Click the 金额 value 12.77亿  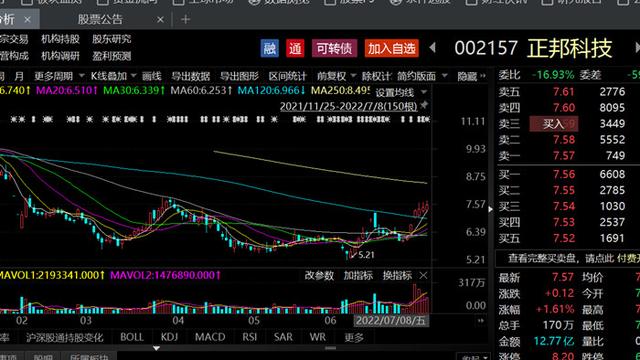[x=554, y=341]
